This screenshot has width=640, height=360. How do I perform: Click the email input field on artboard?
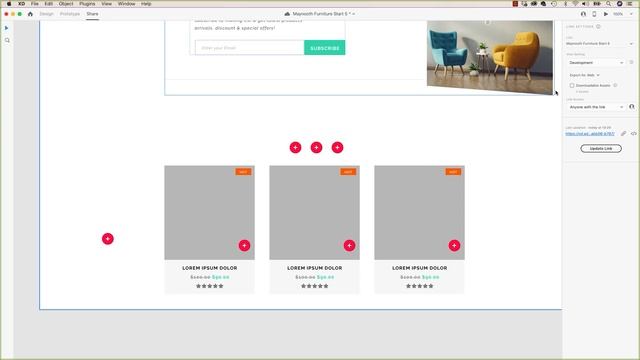click(249, 48)
